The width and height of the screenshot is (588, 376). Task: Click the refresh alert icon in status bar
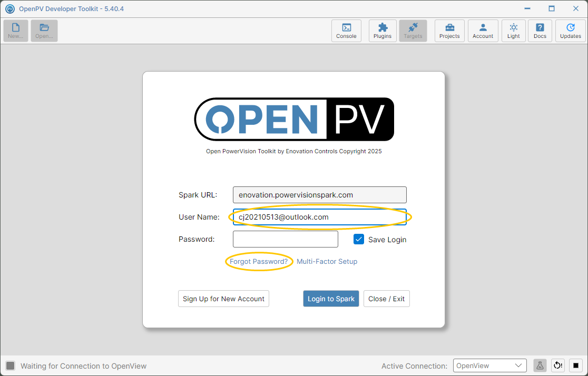[x=558, y=365]
